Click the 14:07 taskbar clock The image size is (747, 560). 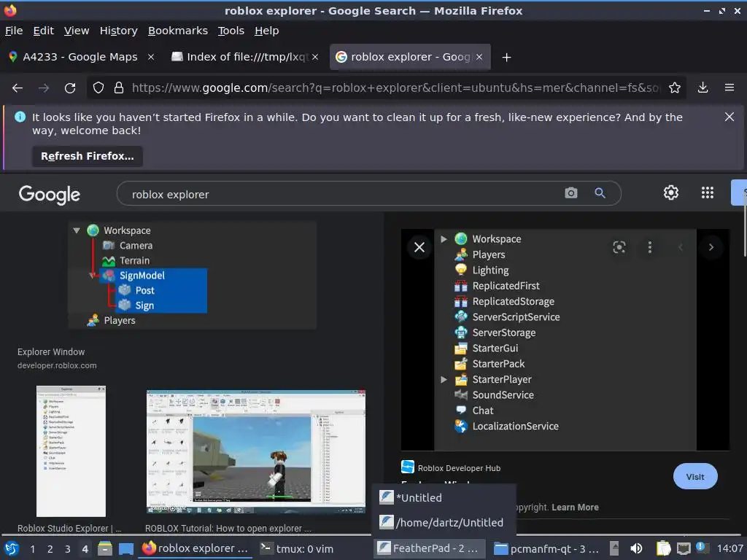point(729,548)
